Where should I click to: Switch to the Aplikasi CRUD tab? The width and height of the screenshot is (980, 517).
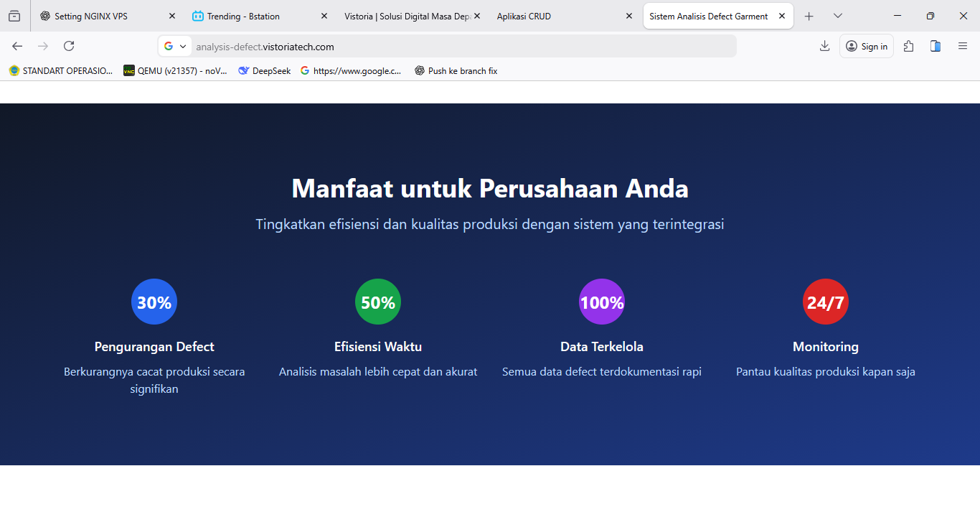point(523,16)
